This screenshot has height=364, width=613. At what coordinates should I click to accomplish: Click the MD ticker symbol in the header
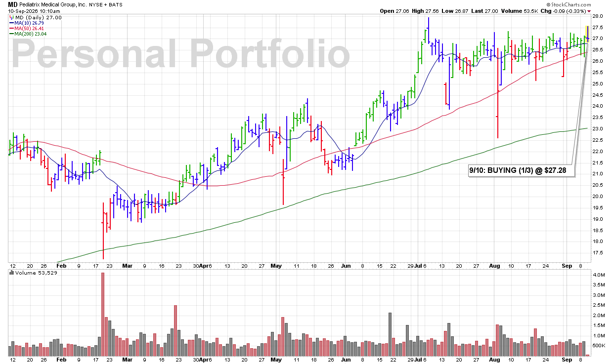(x=13, y=4)
